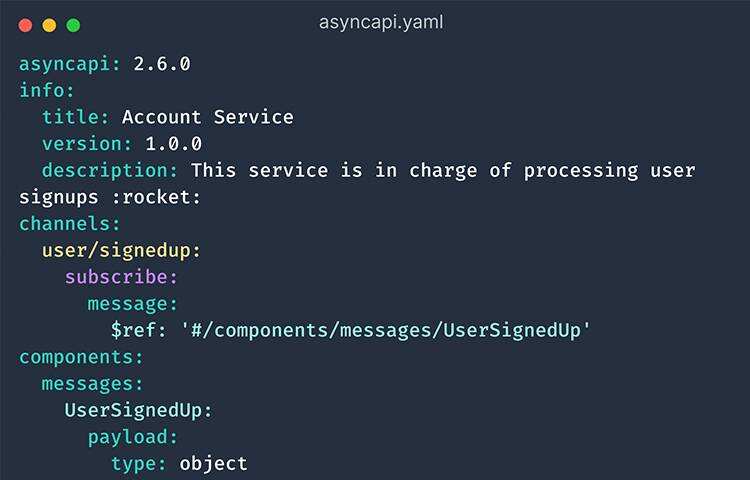Click the red close window button
Screen dimensions: 750x480
pyautogui.click(x=26, y=24)
